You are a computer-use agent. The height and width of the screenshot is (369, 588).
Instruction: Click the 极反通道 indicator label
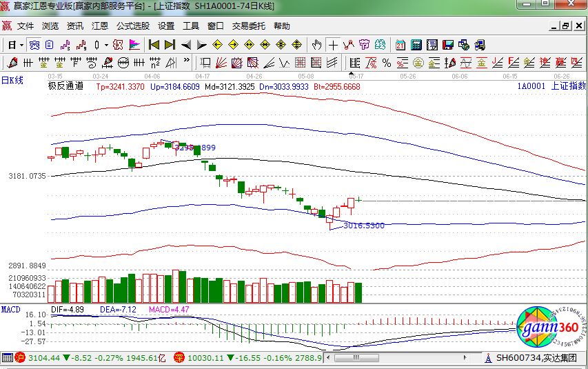(x=65, y=87)
